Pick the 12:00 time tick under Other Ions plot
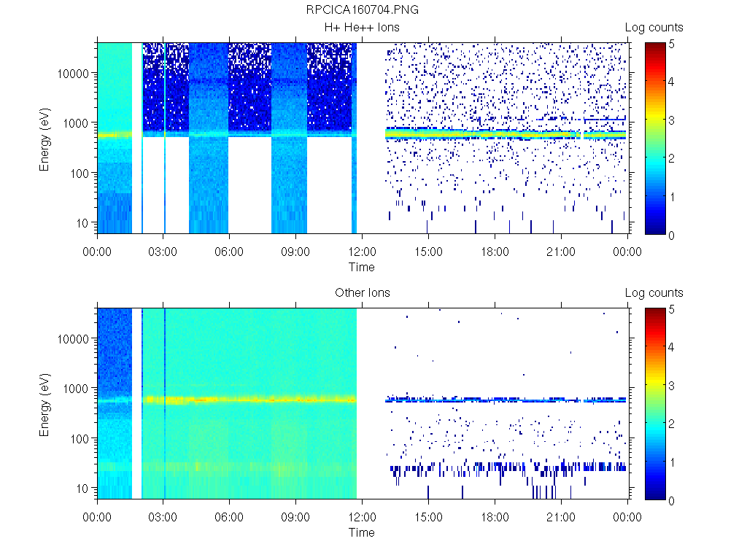Image resolution: width=747 pixels, height=560 pixels. pos(362,517)
